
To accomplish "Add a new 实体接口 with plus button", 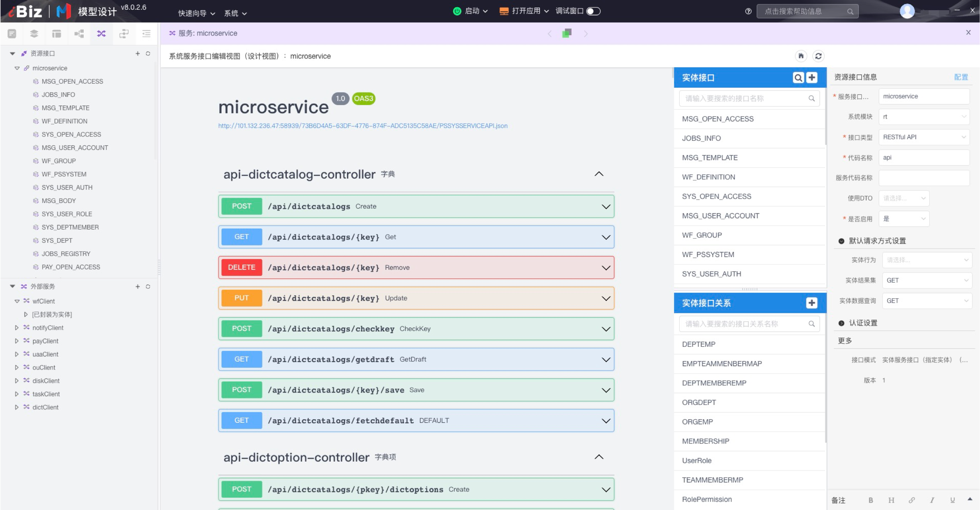I will (x=812, y=78).
